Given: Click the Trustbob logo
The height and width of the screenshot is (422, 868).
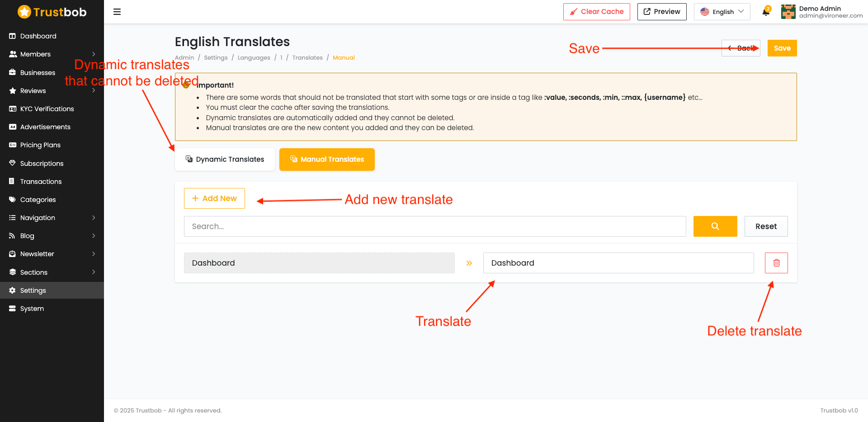Looking at the screenshot, I should 52,12.
